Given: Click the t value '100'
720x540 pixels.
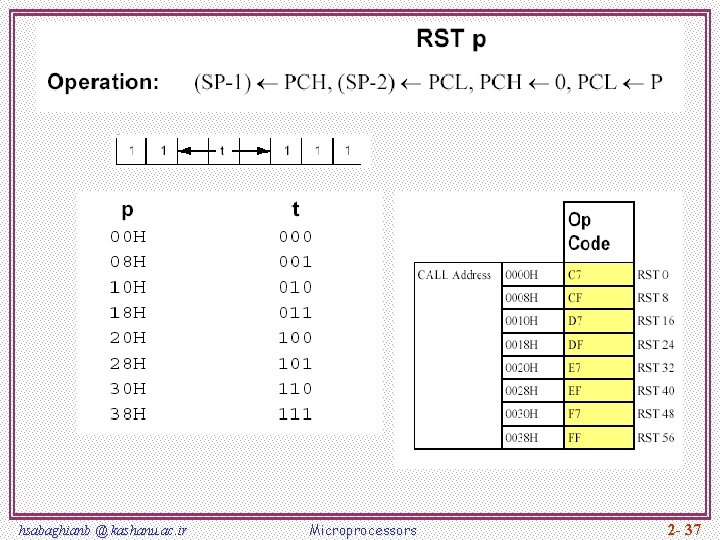Looking at the screenshot, I should 296,338.
